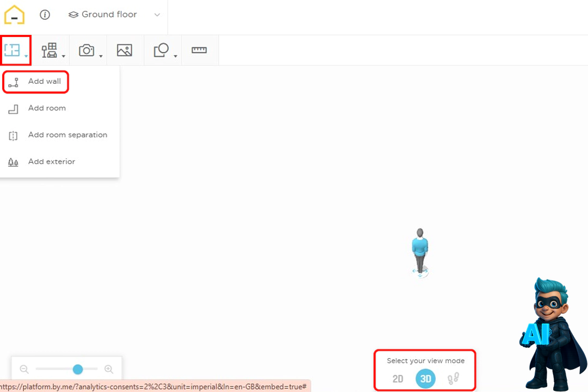Expand the arrow beside shapes tool
The width and height of the screenshot is (588, 392).
[175, 56]
